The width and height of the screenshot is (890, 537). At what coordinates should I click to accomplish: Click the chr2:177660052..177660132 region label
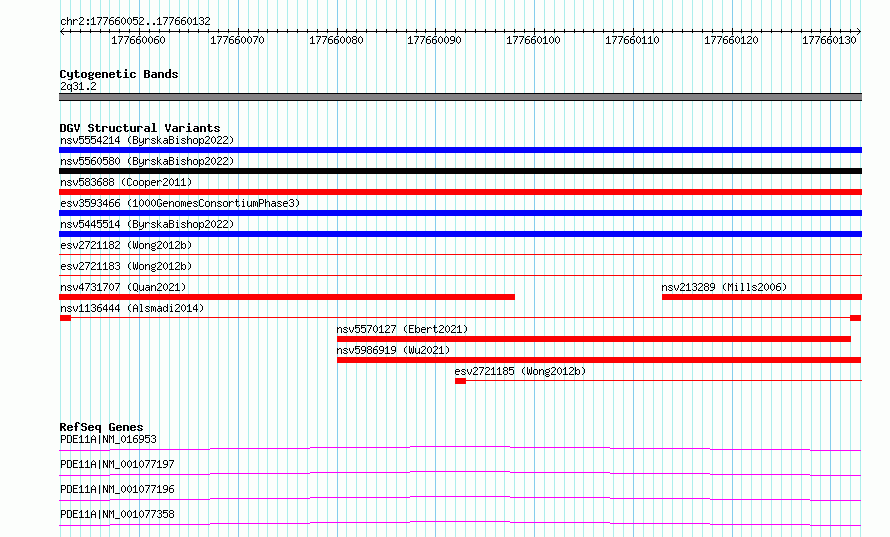135,21
